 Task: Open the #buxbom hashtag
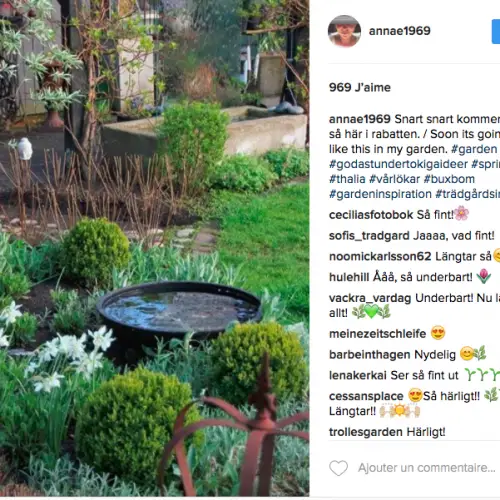449,179
